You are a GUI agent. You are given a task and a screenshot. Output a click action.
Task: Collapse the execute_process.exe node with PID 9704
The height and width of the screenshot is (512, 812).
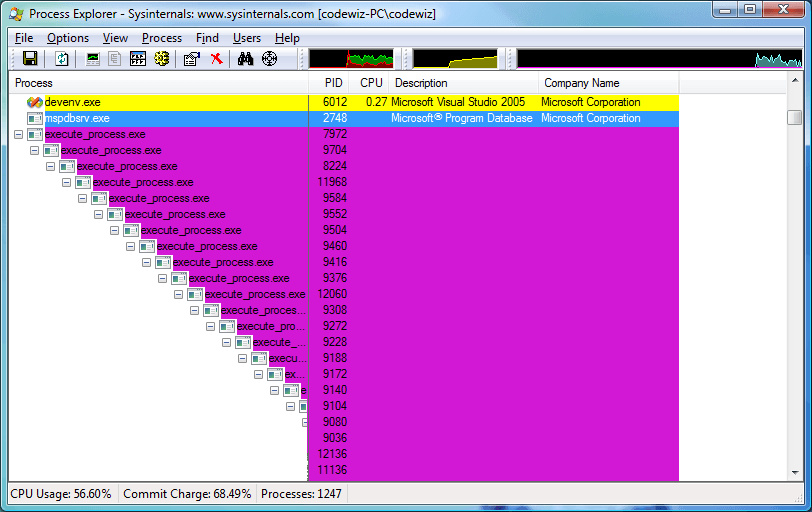pyautogui.click(x=35, y=150)
